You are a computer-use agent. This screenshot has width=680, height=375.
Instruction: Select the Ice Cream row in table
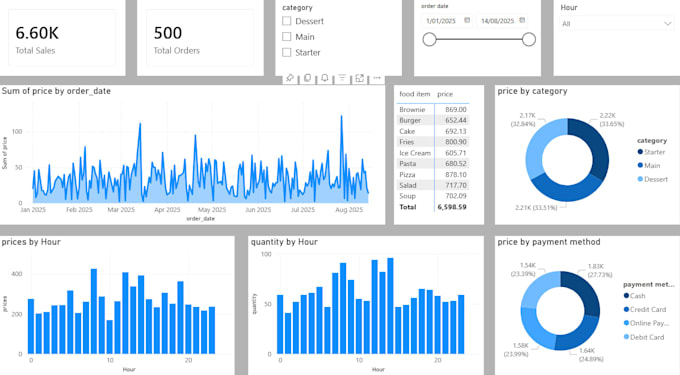[433, 153]
